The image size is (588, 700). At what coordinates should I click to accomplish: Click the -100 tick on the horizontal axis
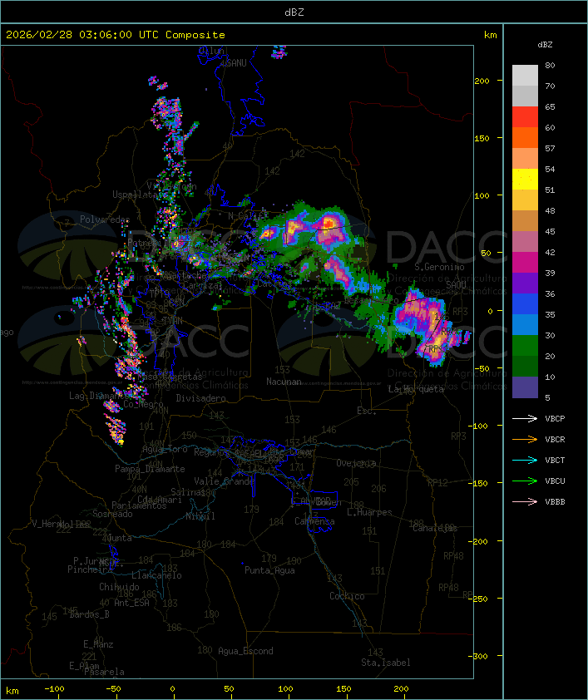pyautogui.click(x=54, y=689)
